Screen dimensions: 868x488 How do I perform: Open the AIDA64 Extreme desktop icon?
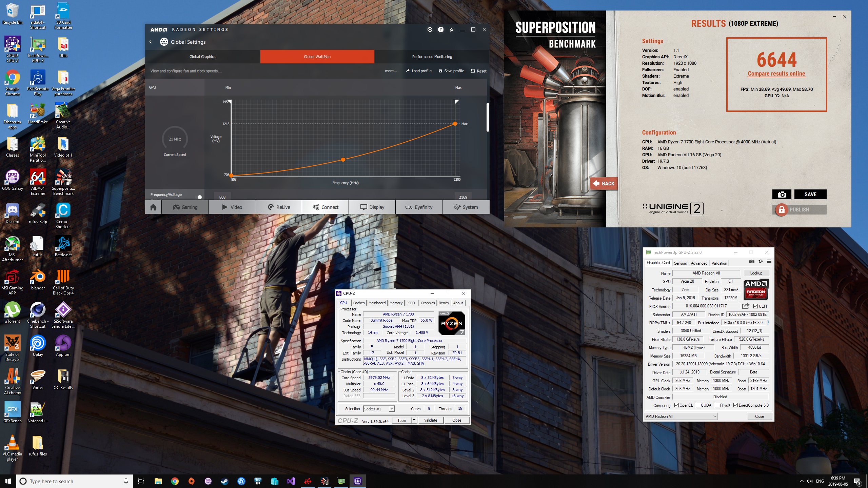pos(38,182)
